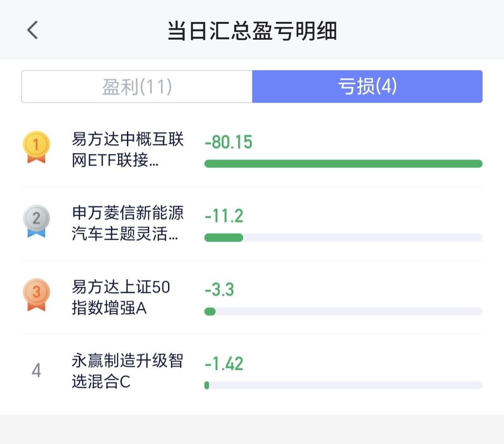The width and height of the screenshot is (504, 444).
Task: Open 申万菱信新能源汽车主题灵活 fund name
Action: [128, 223]
